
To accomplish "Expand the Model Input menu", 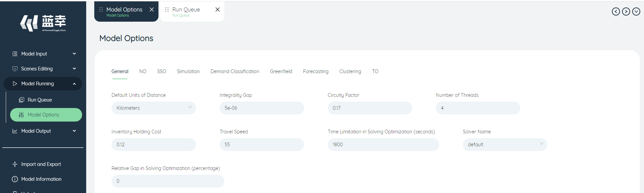I will pos(74,54).
